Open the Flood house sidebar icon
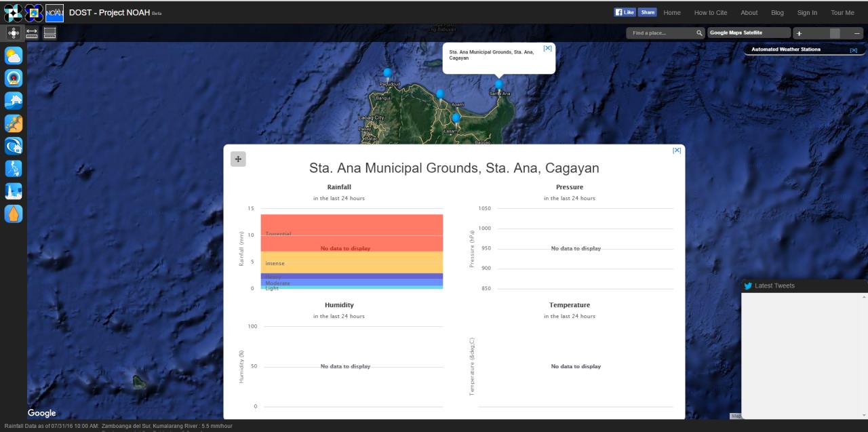The width and height of the screenshot is (868, 432). click(14, 101)
